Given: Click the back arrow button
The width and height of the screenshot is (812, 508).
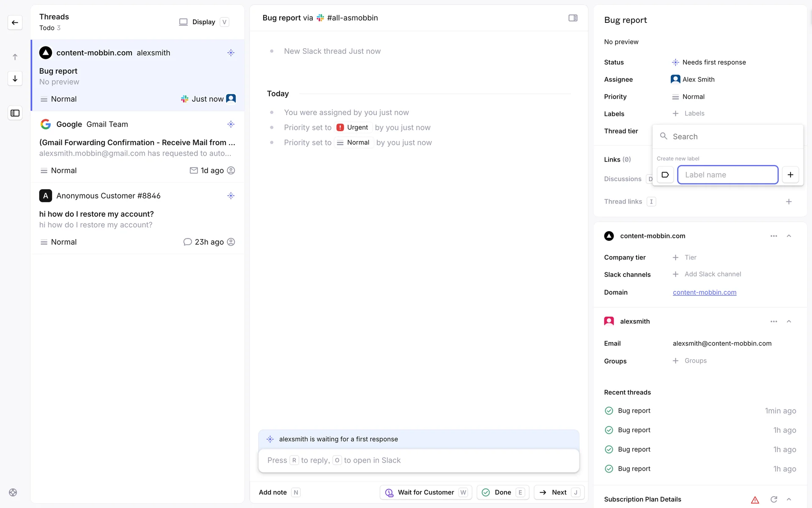Looking at the screenshot, I should 15,22.
